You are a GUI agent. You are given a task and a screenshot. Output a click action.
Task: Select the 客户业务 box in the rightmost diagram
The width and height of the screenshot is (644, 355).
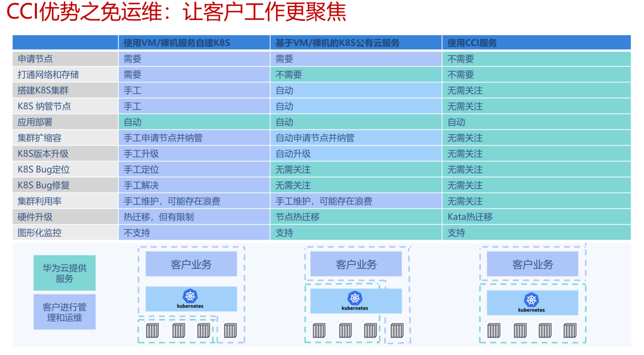[533, 264]
